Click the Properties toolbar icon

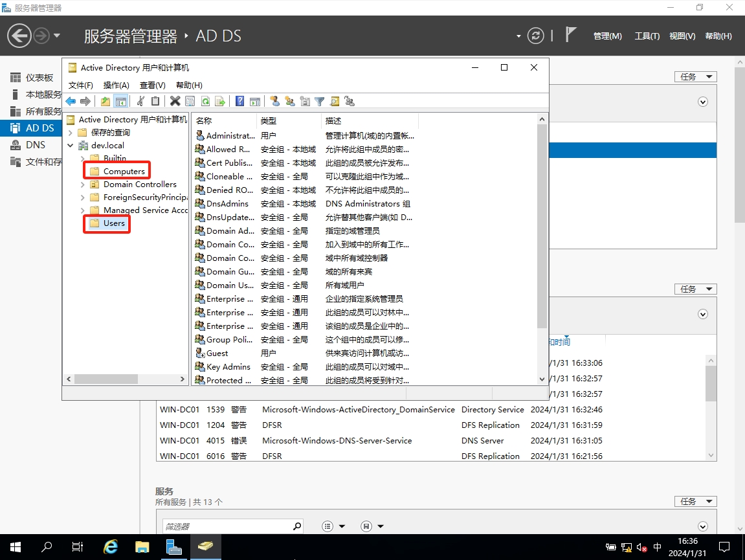190,101
